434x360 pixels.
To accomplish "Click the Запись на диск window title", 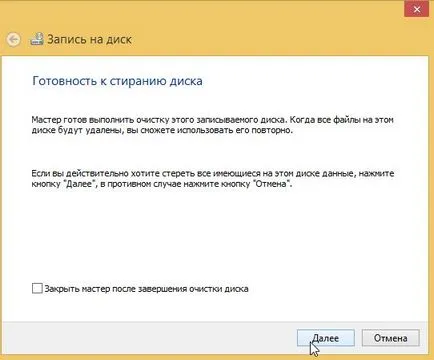I will pos(89,39).
